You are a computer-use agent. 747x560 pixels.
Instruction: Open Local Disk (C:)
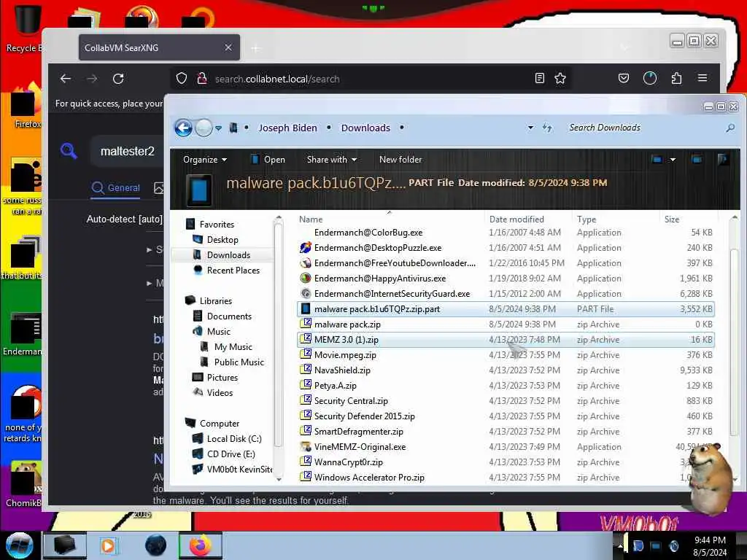234,438
